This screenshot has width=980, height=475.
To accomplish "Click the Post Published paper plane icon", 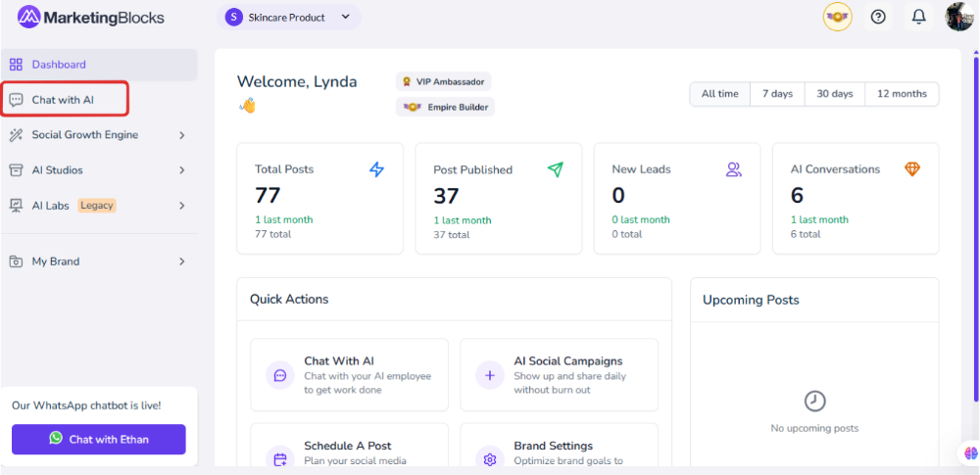I will point(556,169).
